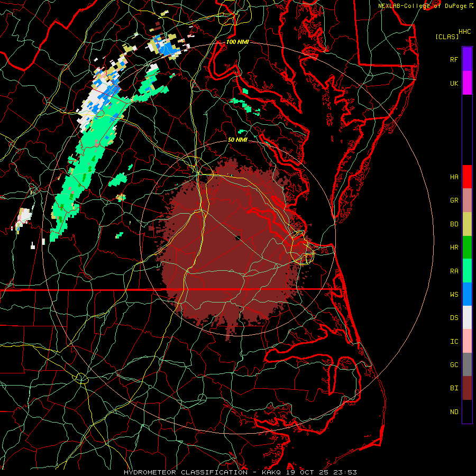Click the HR legend label
Image resolution: width=476 pixels, height=476 pixels.
coord(454,248)
